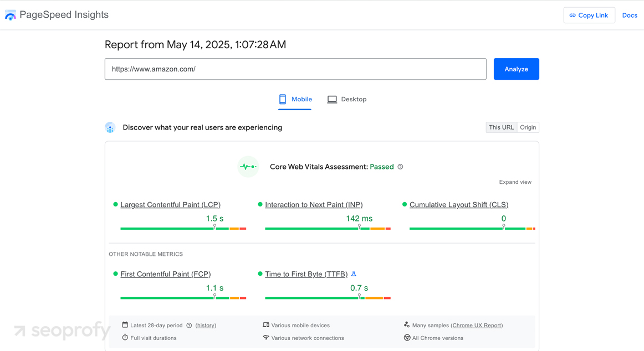
Task: Click the INP distribution bar
Action: click(328, 229)
